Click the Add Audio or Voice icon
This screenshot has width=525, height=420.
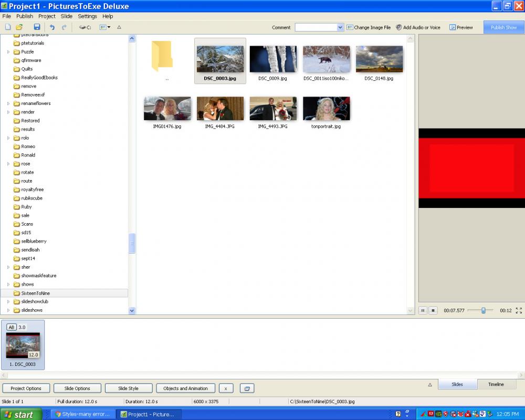(x=399, y=27)
